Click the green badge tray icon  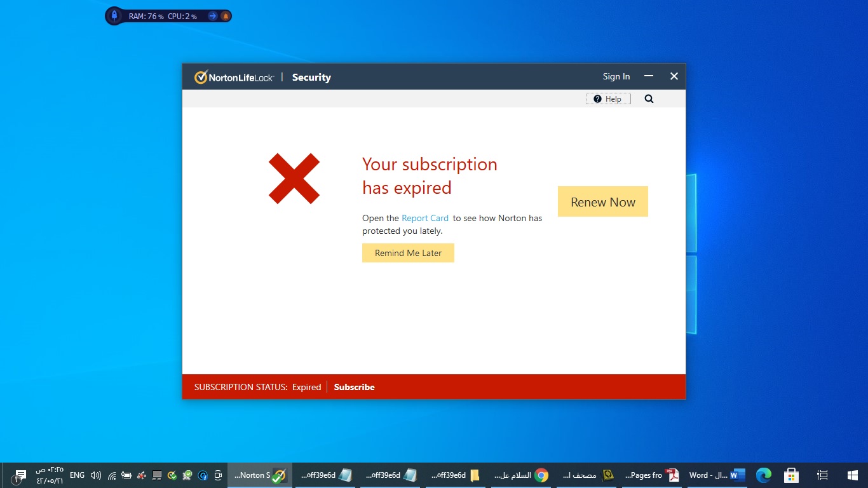tap(187, 475)
